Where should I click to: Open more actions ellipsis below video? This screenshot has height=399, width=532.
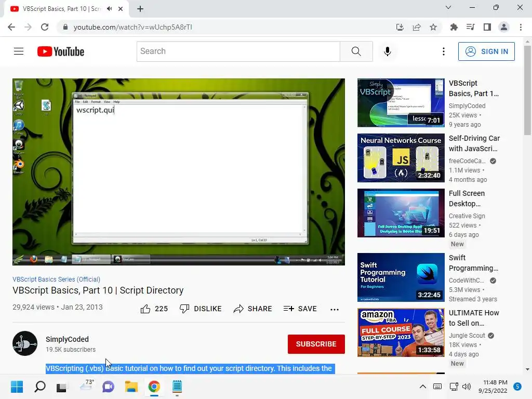(x=335, y=309)
